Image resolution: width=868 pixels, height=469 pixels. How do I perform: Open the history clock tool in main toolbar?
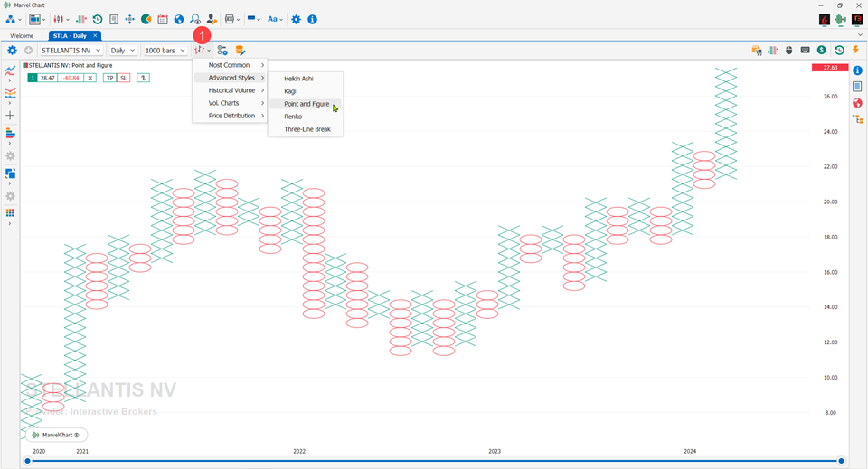[x=98, y=19]
